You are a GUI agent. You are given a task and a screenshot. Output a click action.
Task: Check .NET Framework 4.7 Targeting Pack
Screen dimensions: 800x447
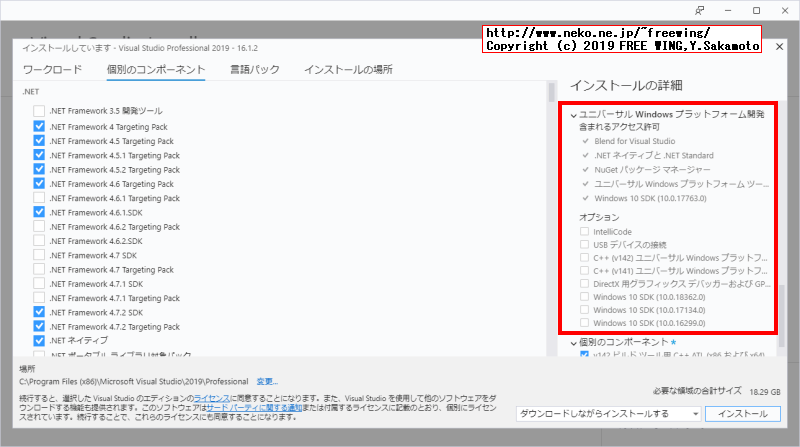pyautogui.click(x=39, y=269)
